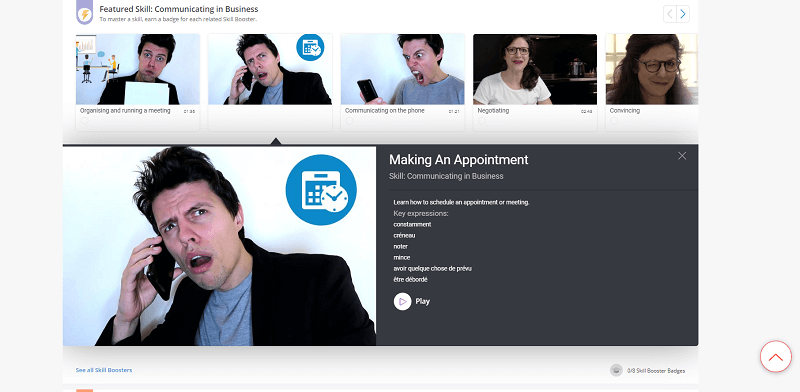Toggle completion circle under Negotiating card
Screen dimensions: 800x392
[482, 121]
